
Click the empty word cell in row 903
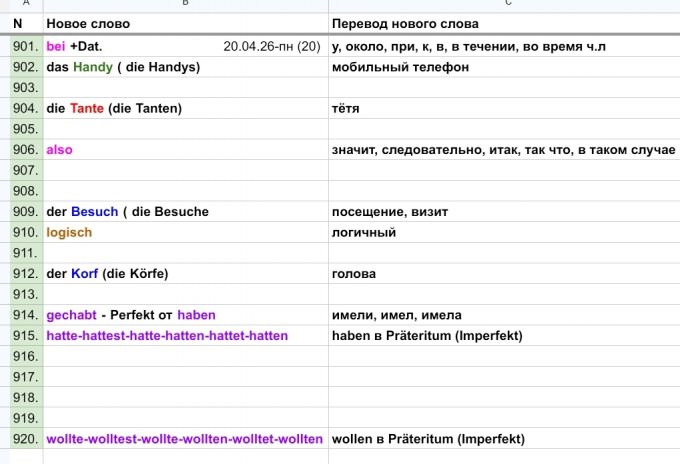coord(185,88)
